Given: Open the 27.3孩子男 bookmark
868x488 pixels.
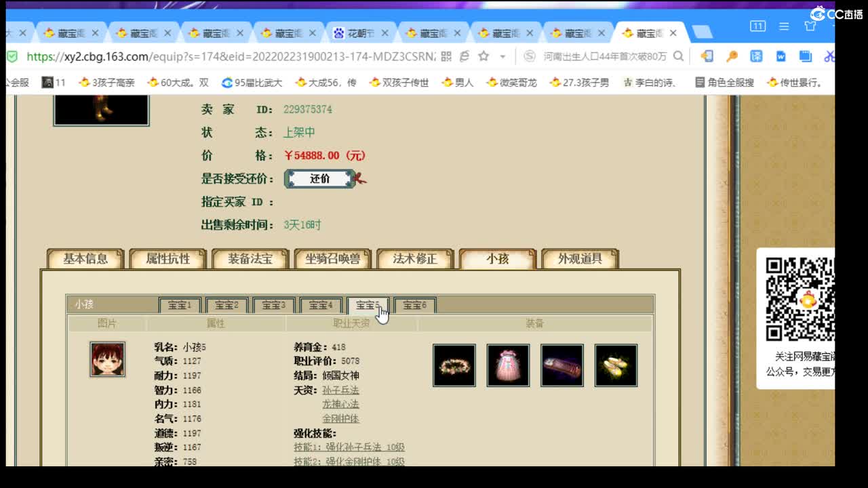Looking at the screenshot, I should pyautogui.click(x=579, y=83).
